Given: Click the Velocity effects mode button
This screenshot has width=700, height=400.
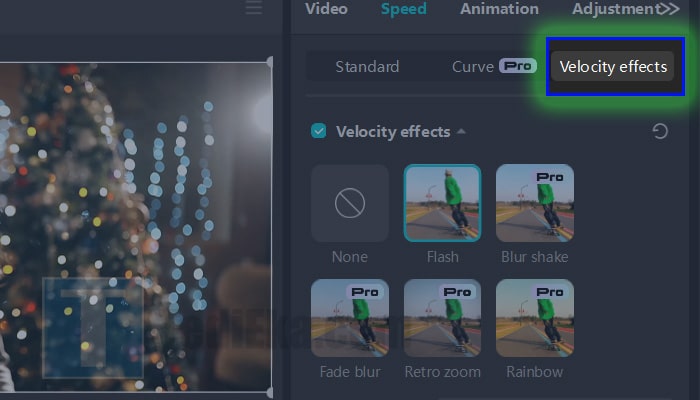Looking at the screenshot, I should tap(613, 67).
